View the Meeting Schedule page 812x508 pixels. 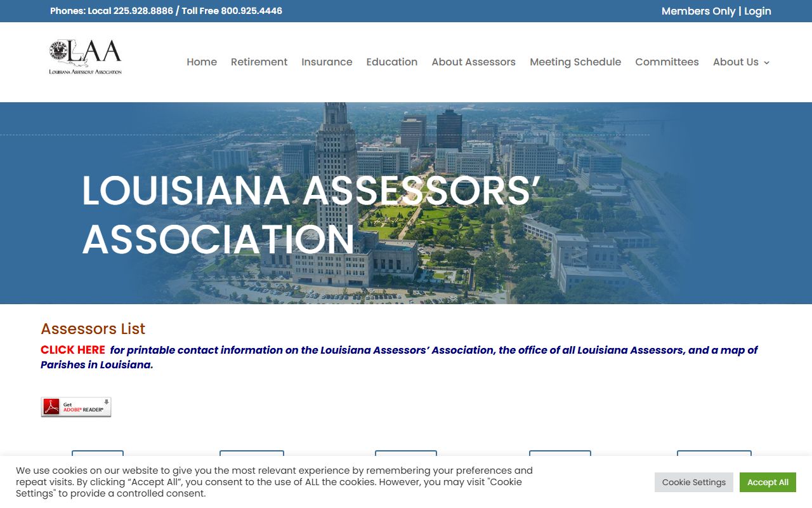[575, 62]
